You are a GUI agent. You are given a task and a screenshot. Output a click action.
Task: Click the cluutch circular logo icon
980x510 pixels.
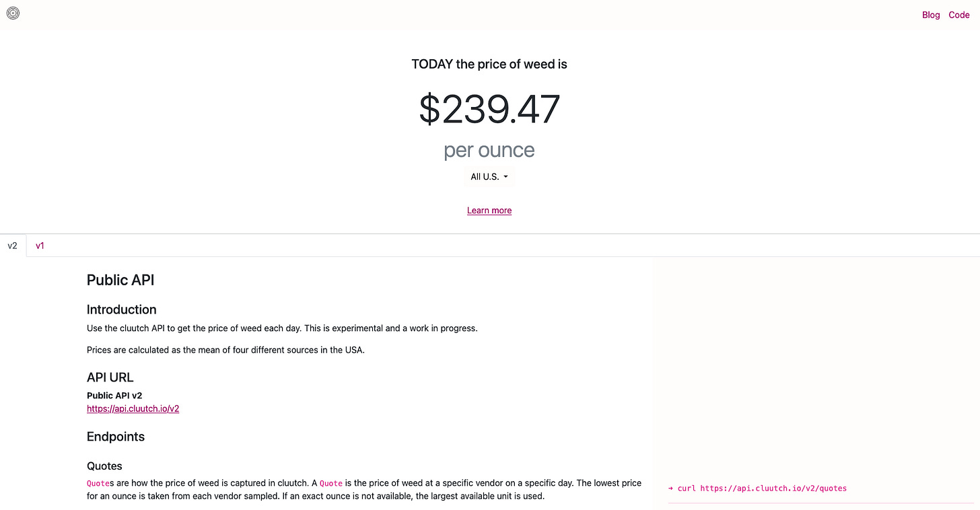[13, 13]
